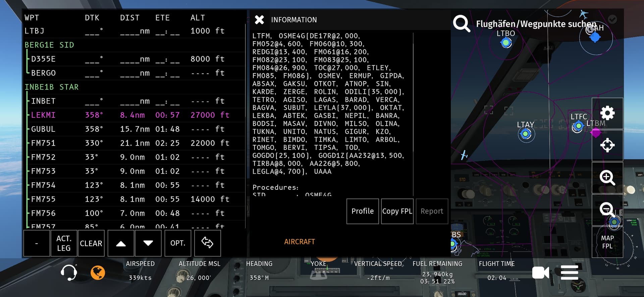Click the minus remove waypoint button
Image resolution: width=644 pixels, height=297 pixels.
pyautogui.click(x=37, y=243)
